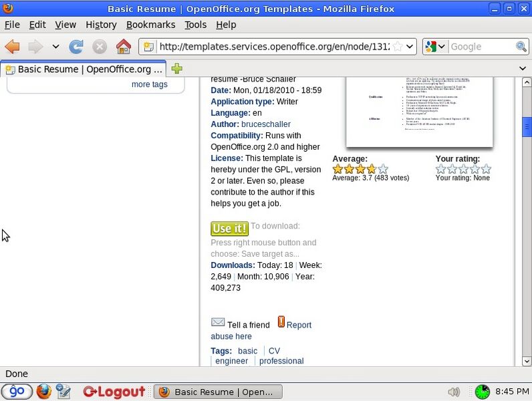Screen dimensions: 532x401
Task: Click the grayed Forward arrow button
Action: (x=35, y=47)
